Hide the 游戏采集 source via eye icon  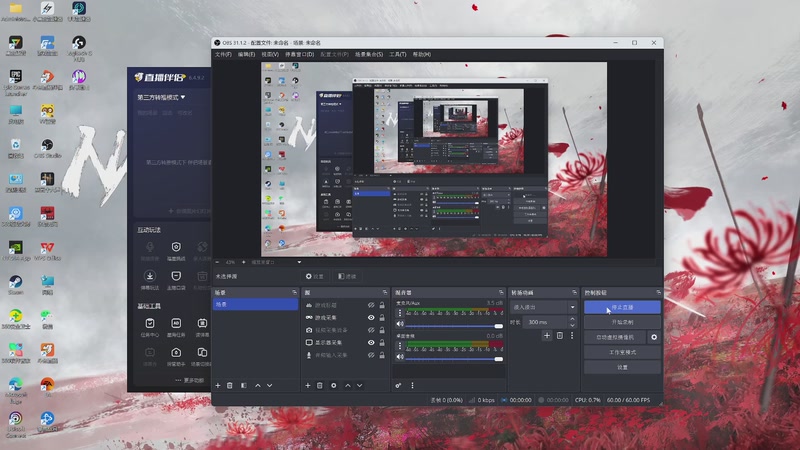371,317
